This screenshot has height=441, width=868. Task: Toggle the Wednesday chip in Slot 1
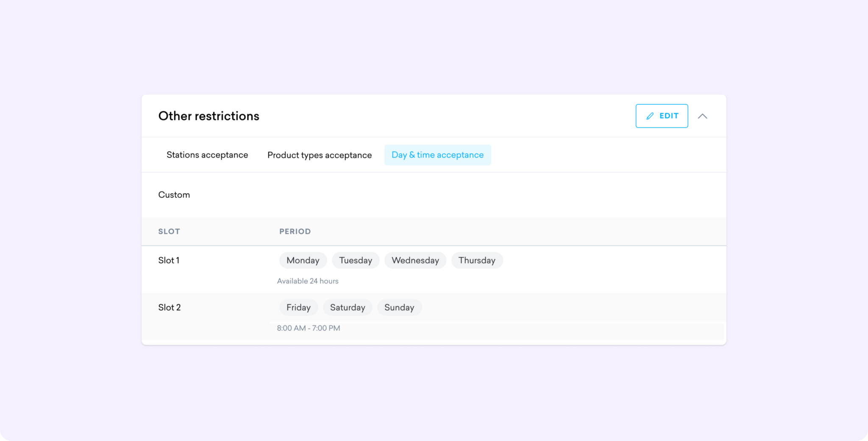[415, 260]
